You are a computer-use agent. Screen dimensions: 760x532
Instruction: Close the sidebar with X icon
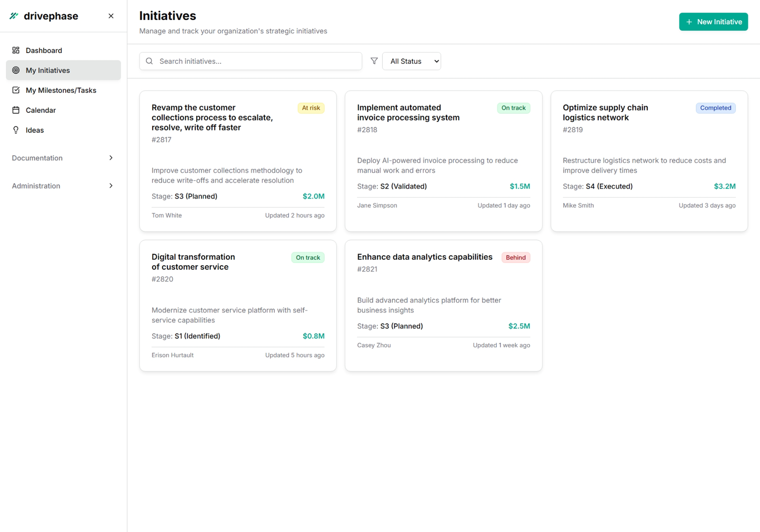pos(111,16)
